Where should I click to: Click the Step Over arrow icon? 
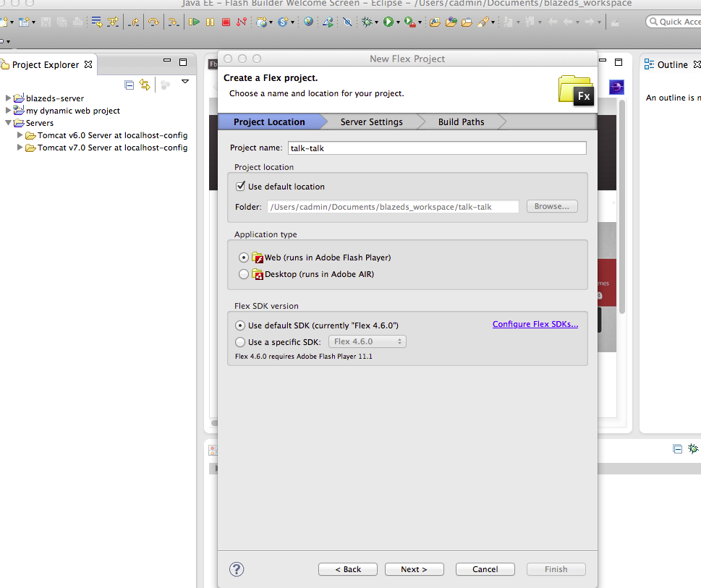(153, 22)
